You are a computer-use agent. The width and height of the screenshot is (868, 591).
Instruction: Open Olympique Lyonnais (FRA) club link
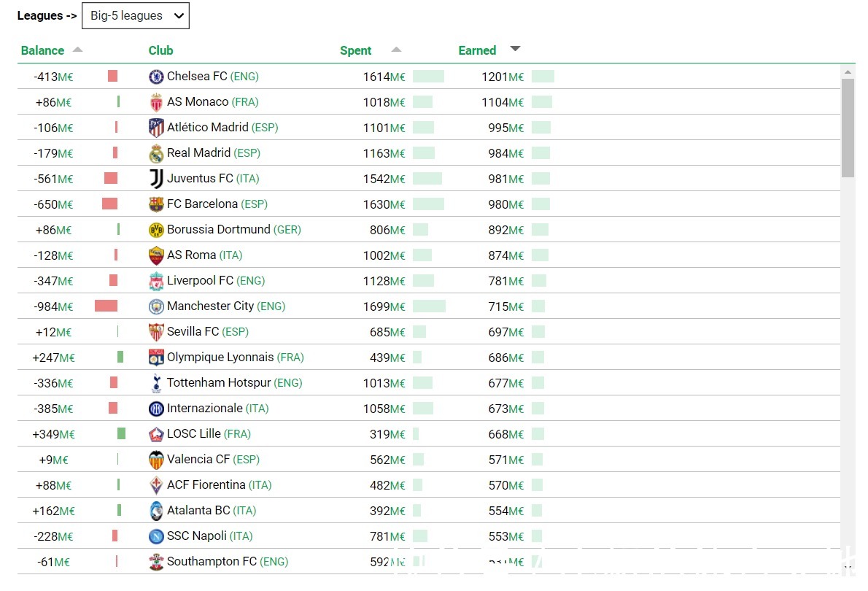click(236, 358)
